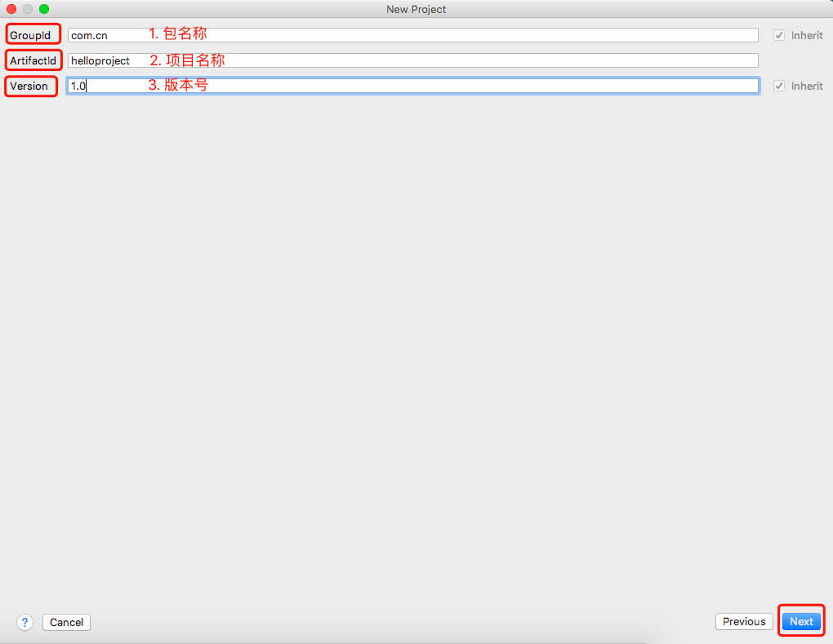The width and height of the screenshot is (833, 644).
Task: Click the New Project window title
Action: click(416, 9)
